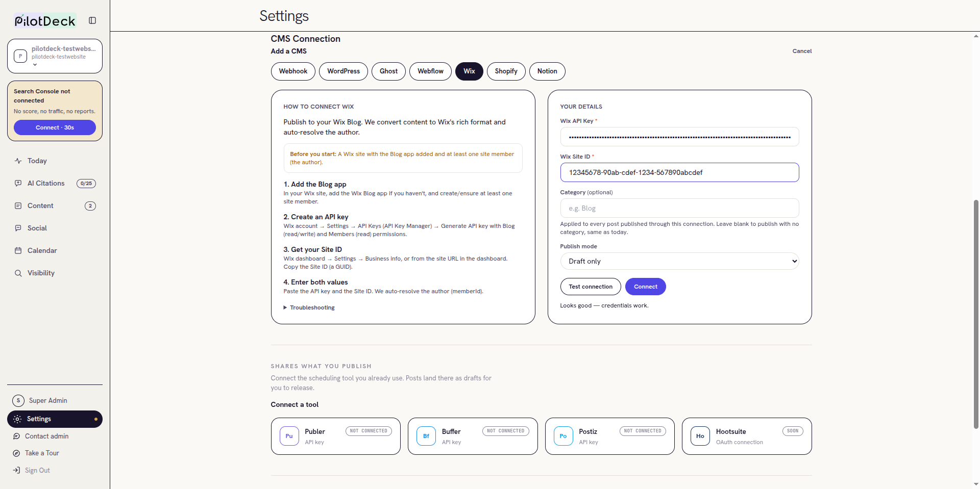Select the Ghost CMS tab
The width and height of the screenshot is (980, 489).
point(388,71)
